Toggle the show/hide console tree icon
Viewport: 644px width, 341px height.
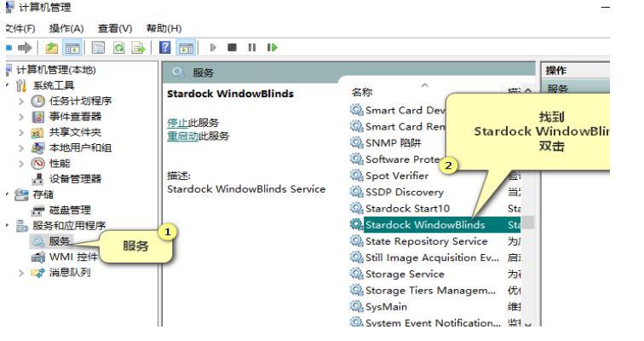tap(72, 48)
